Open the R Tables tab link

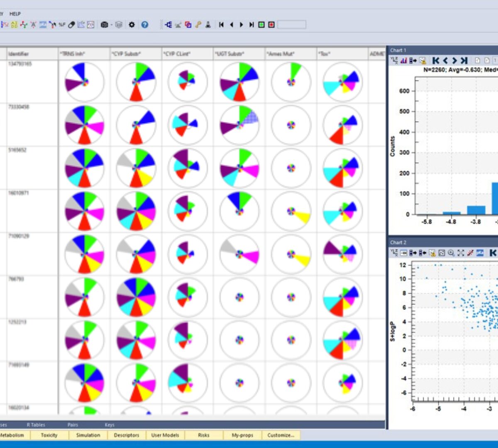[36, 425]
